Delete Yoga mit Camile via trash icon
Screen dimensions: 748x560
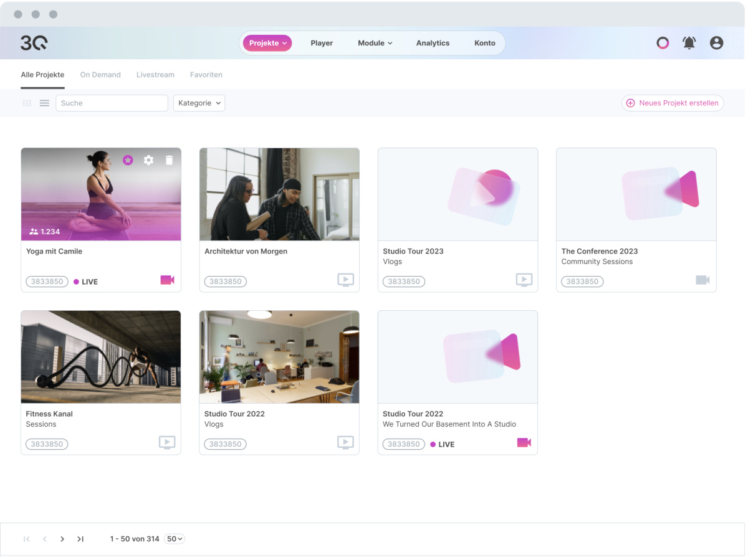(169, 160)
